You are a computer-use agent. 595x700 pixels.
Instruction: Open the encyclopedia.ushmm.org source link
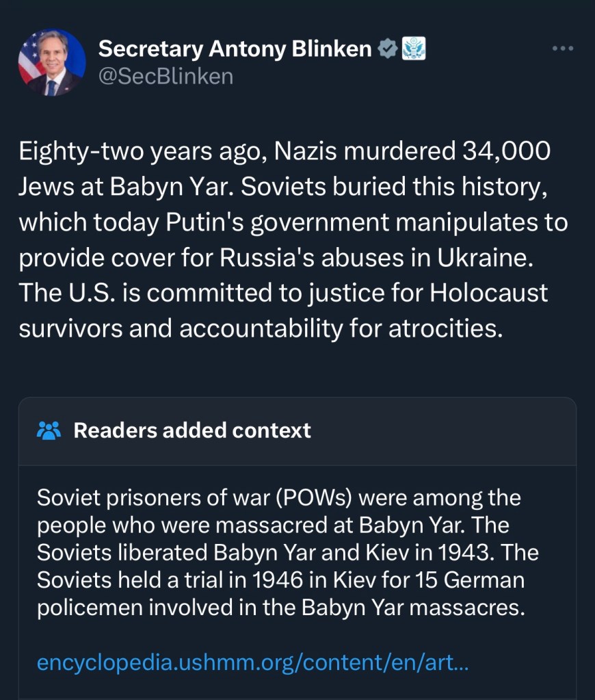click(x=252, y=662)
